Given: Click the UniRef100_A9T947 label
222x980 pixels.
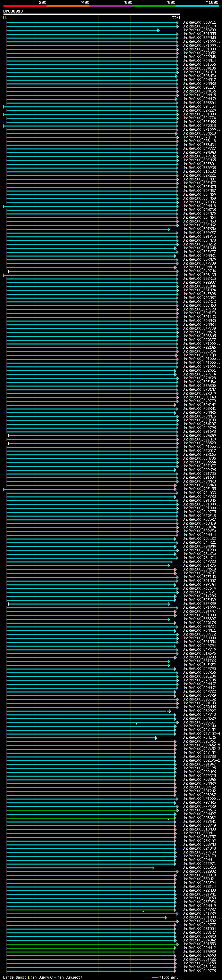Looking at the screenshot, I should click(x=199, y=764).
